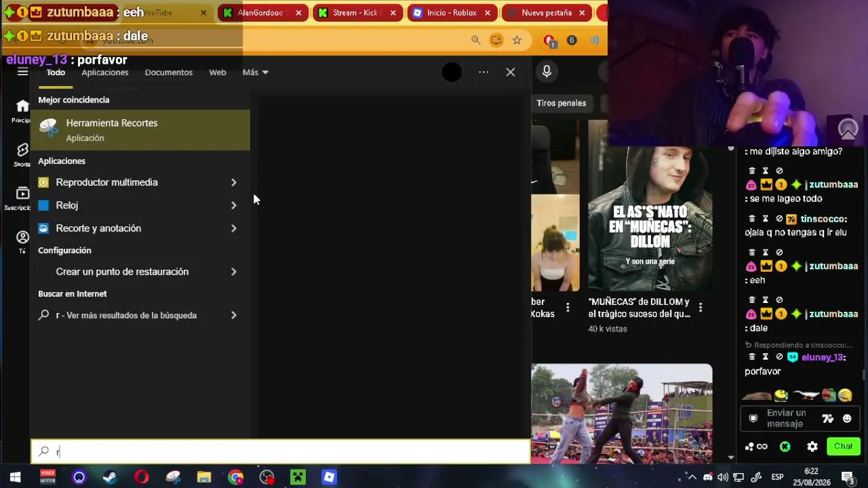This screenshot has width=868, height=488.
Task: Close the Windows search panel
Action: pyautogui.click(x=511, y=72)
